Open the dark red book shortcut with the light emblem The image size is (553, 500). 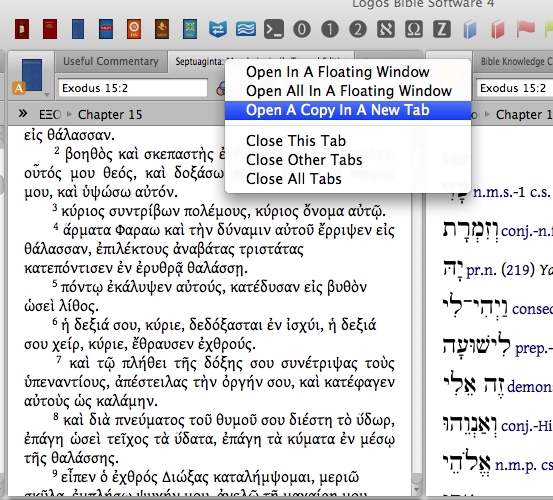[x=22, y=29]
